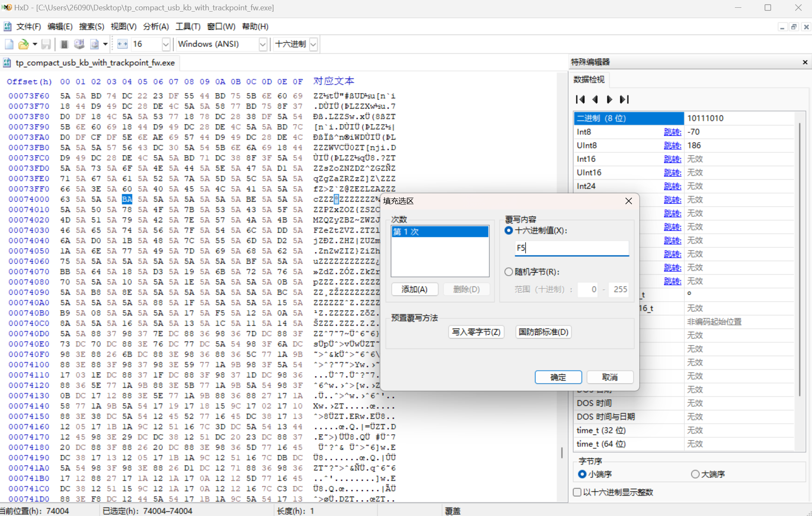Open the 工具(T) menu

(187, 26)
